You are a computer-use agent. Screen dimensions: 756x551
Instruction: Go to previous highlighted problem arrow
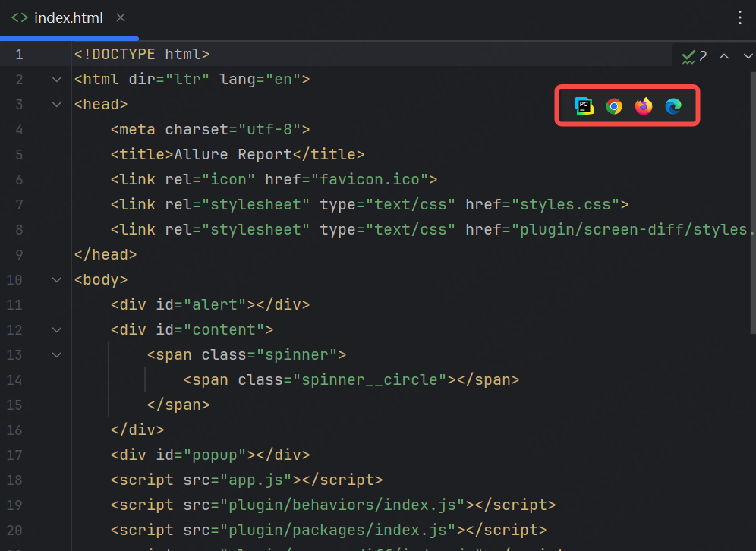point(723,56)
